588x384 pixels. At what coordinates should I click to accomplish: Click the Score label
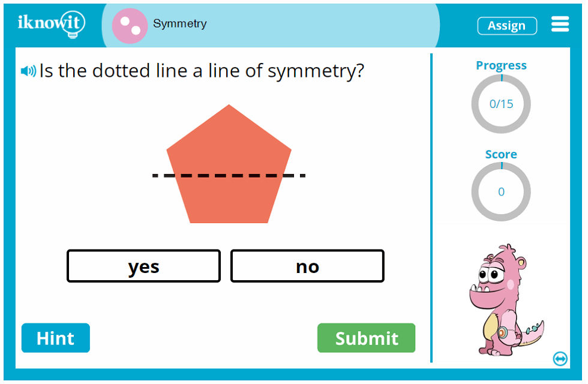[x=501, y=154]
